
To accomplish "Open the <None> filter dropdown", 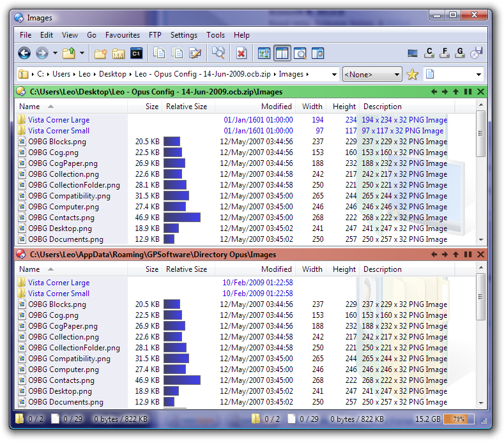I will [x=372, y=75].
